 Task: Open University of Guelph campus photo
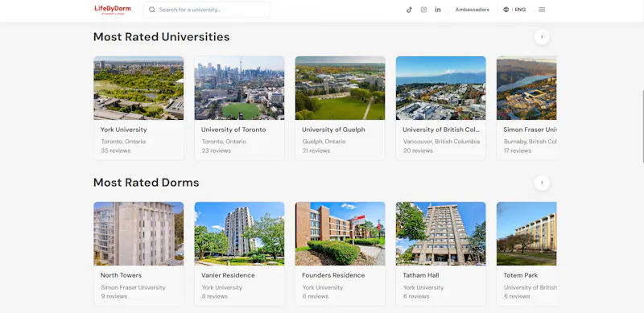tap(340, 88)
